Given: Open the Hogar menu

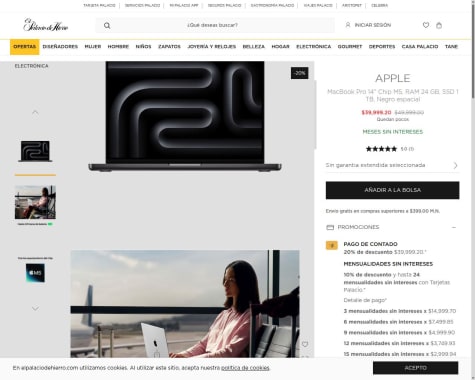Looking at the screenshot, I should [x=280, y=47].
